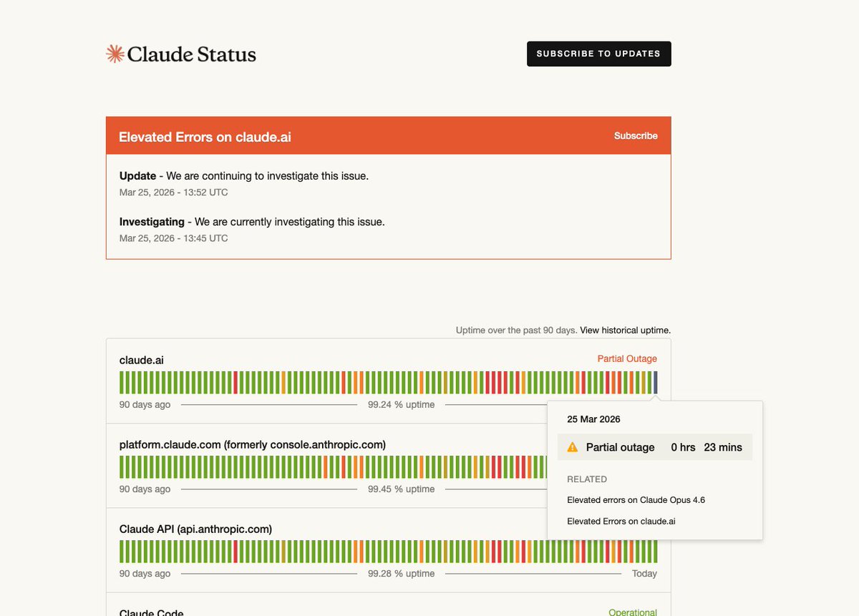Click first green bar in platform.claude.com uptime row
Screen dimensions: 859x616
122,467
